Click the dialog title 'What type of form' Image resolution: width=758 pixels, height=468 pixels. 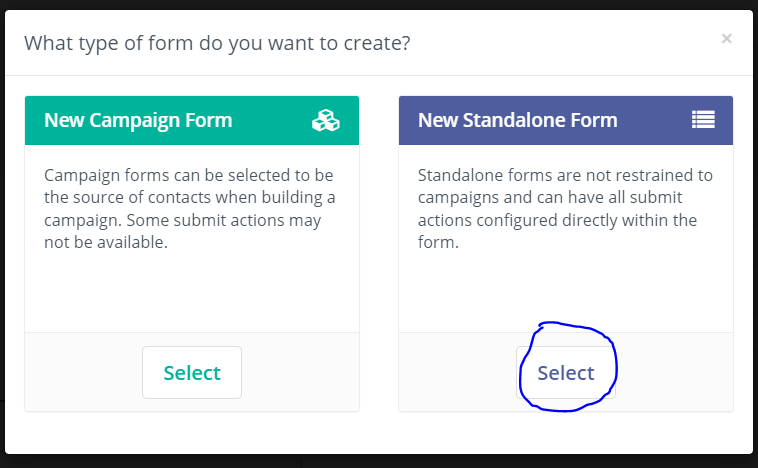coord(217,43)
